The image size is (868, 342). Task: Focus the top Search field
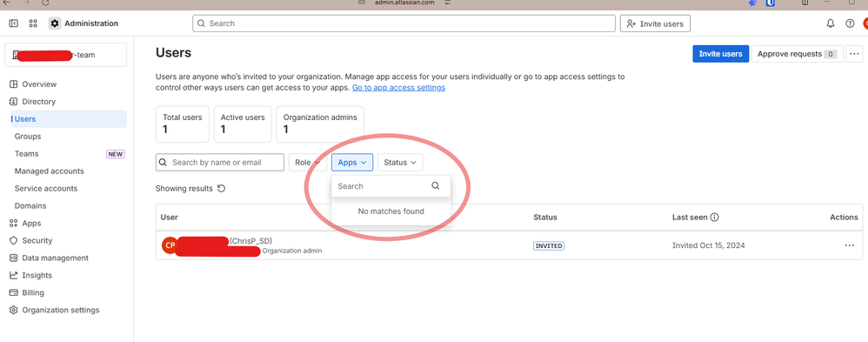click(404, 23)
